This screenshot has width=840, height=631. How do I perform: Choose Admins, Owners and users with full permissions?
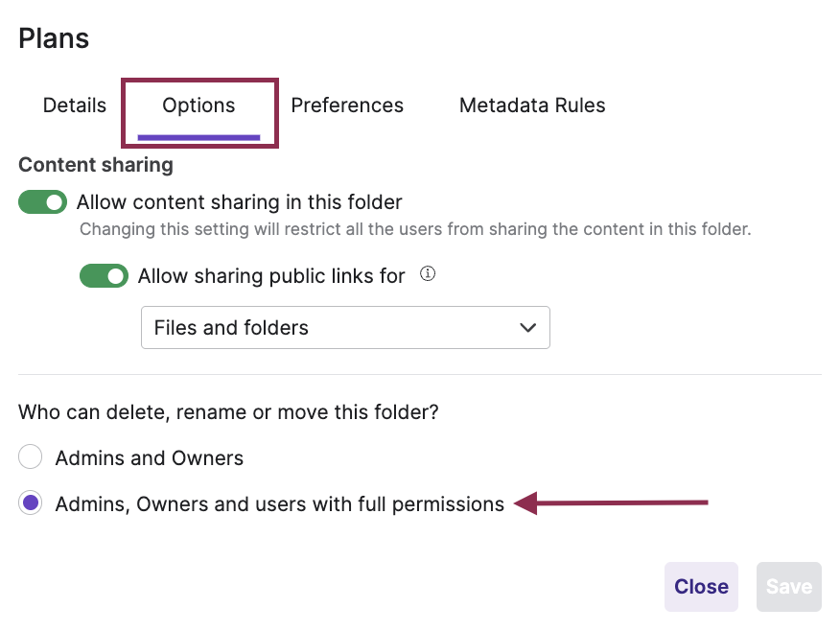click(x=30, y=502)
